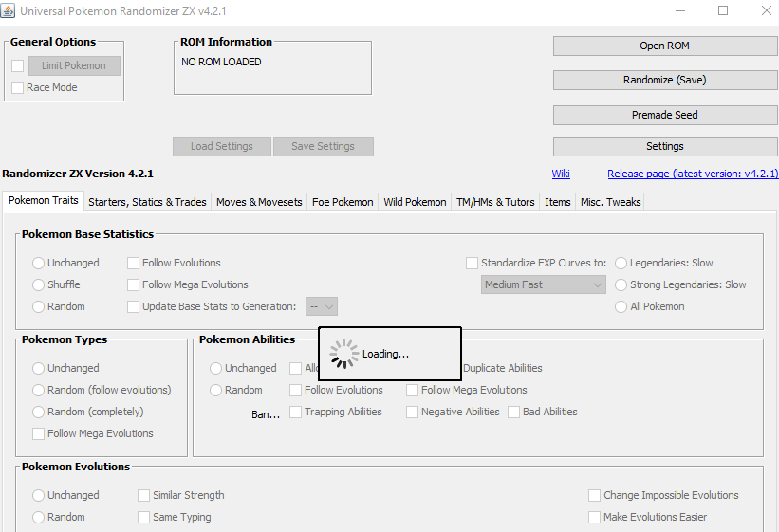Select Unchanged for Pokemon Types
This screenshot has width=779, height=532.
tap(38, 368)
